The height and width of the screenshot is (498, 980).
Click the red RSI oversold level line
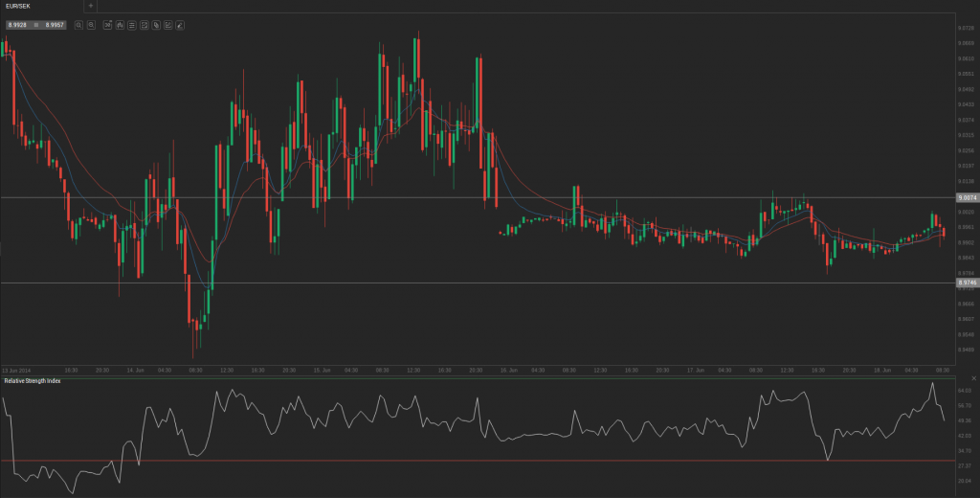click(x=479, y=461)
